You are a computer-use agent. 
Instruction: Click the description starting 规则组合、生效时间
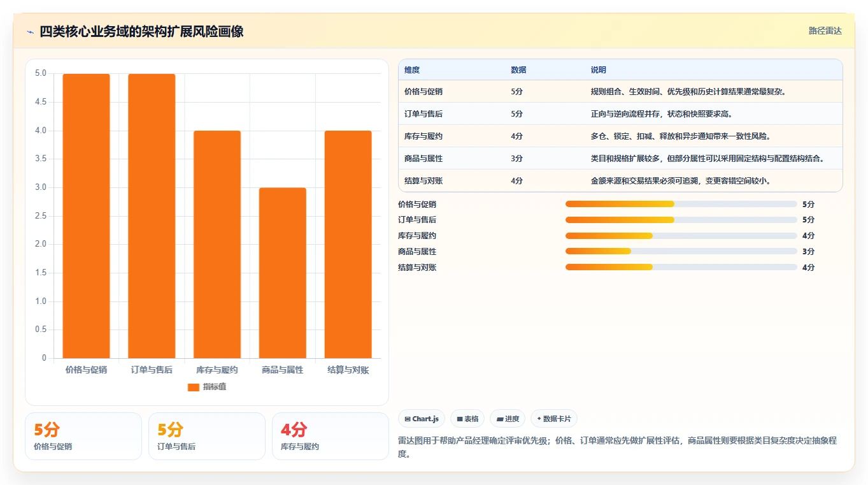688,92
